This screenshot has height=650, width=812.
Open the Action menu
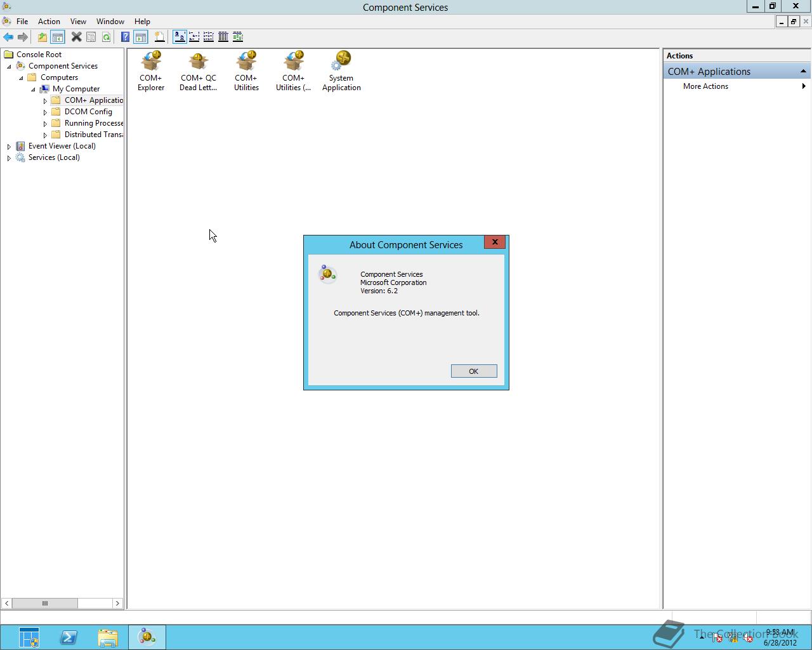[49, 21]
